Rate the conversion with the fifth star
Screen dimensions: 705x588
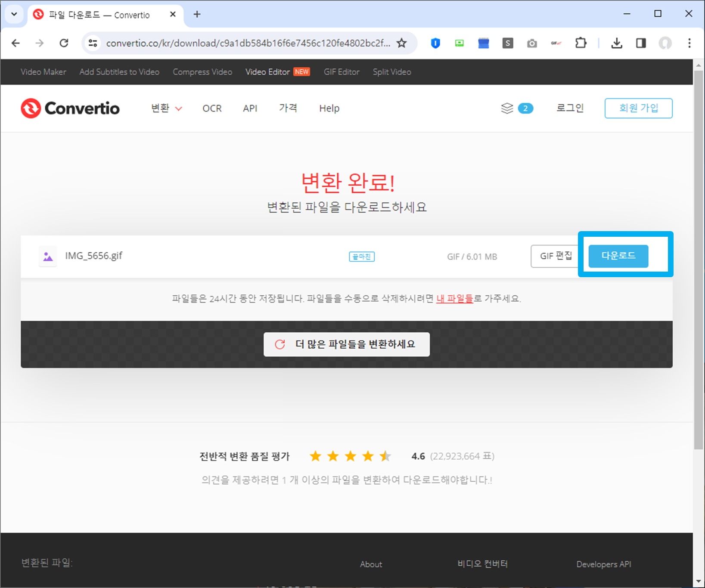(x=385, y=456)
